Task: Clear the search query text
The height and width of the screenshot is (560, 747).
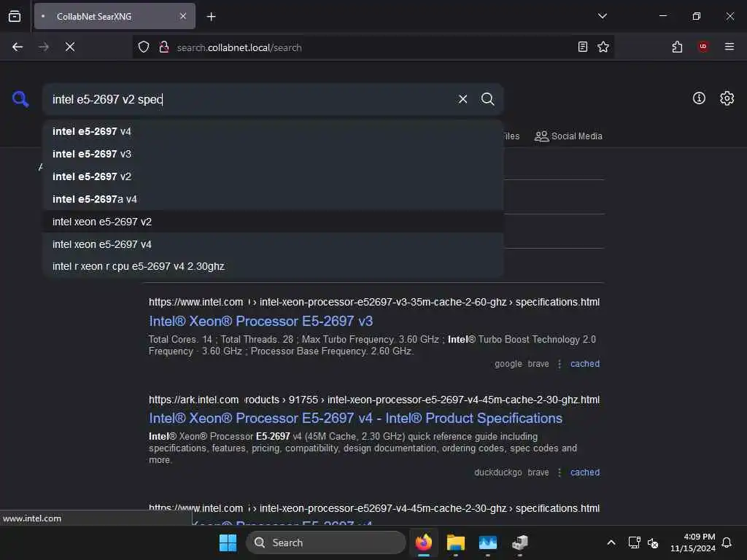Action: point(462,99)
